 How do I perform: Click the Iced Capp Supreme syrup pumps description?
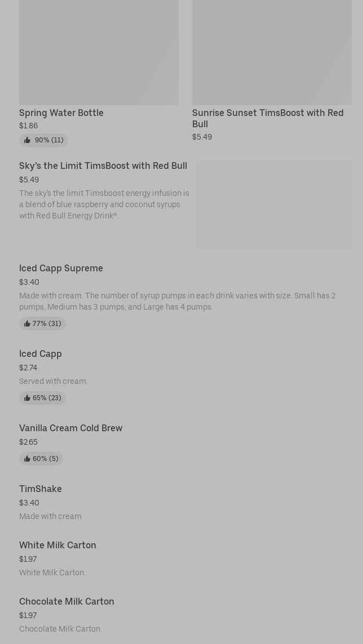pyautogui.click(x=177, y=301)
